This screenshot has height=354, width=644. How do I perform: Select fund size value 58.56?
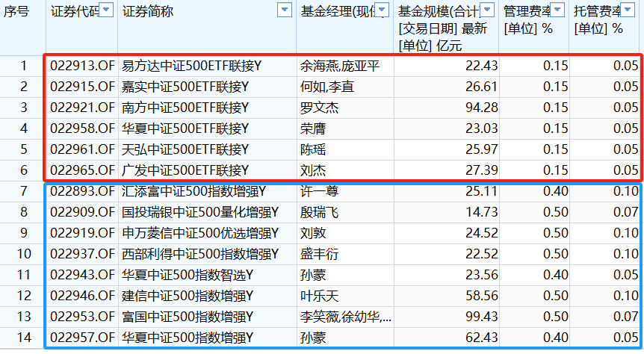coord(482,296)
